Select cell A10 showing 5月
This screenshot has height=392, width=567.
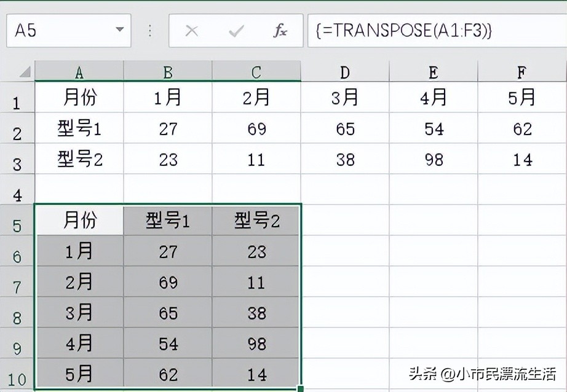coord(79,373)
